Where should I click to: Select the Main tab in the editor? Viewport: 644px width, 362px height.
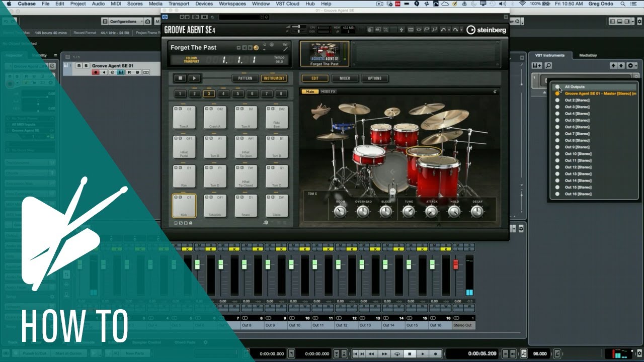pyautogui.click(x=310, y=92)
